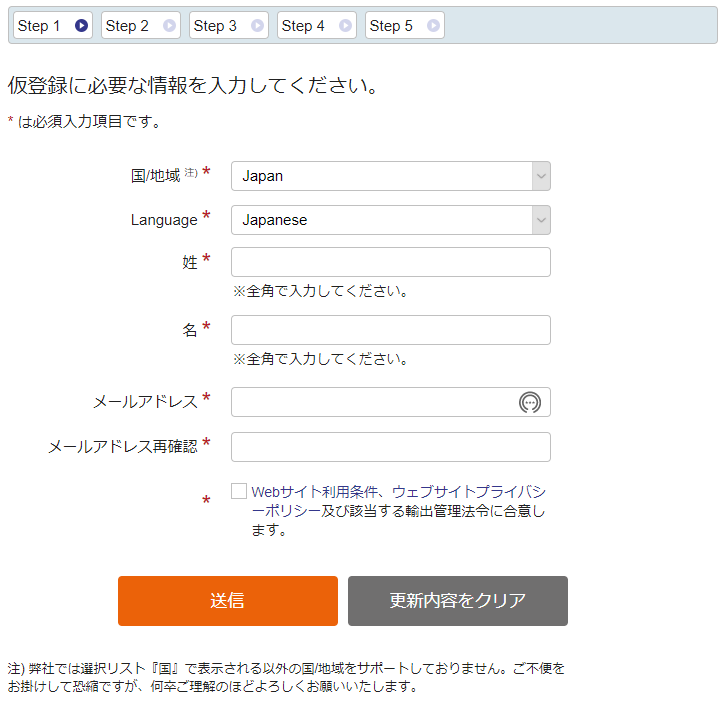Viewport: 726px width, 703px height.
Task: Click the footnote starting 注) 弊社では選択リスト
Action: click(286, 677)
